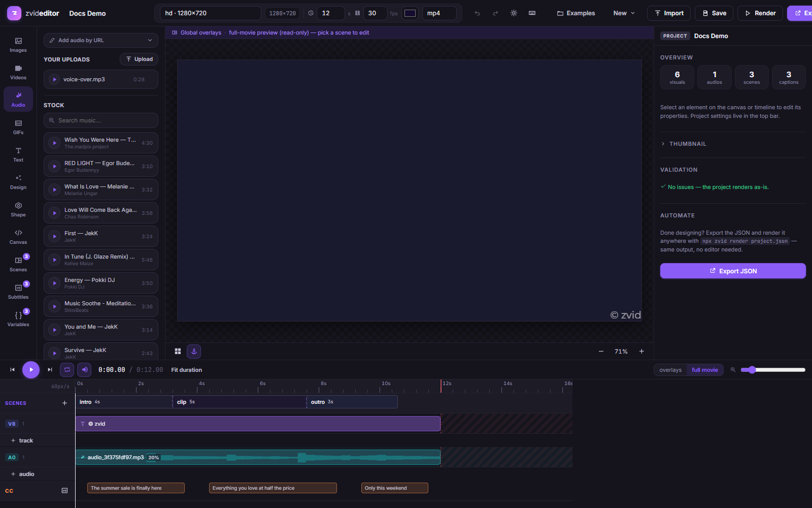The height and width of the screenshot is (508, 812).
Task: Switch theme with the sun icon
Action: click(x=514, y=13)
